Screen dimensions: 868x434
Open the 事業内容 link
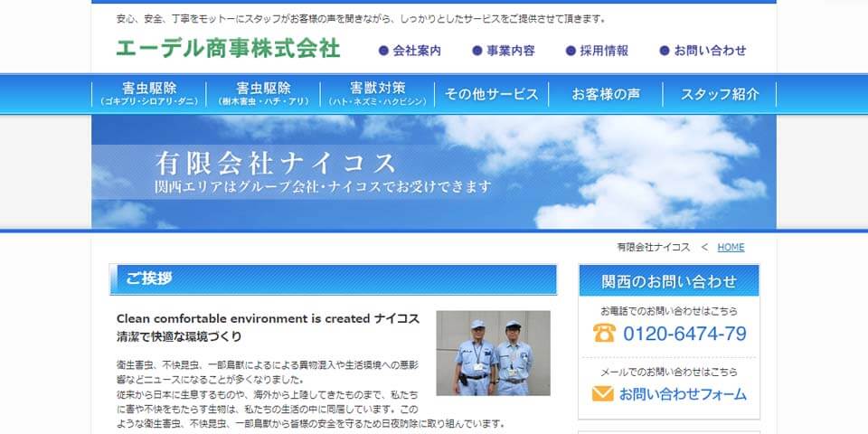point(510,51)
